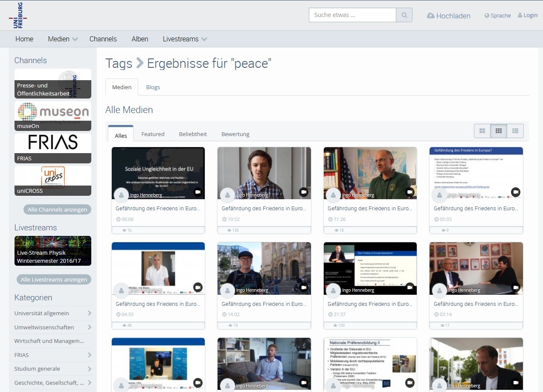Click the Sprache globe icon

[487, 16]
